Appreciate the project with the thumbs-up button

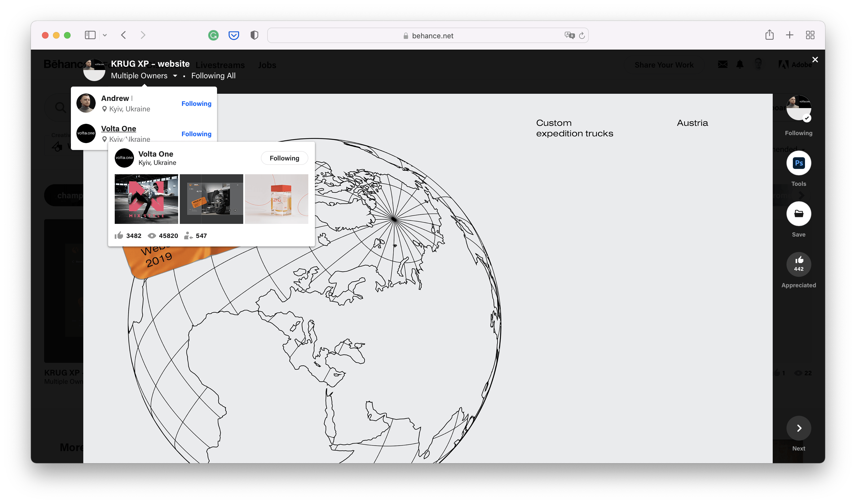799,264
